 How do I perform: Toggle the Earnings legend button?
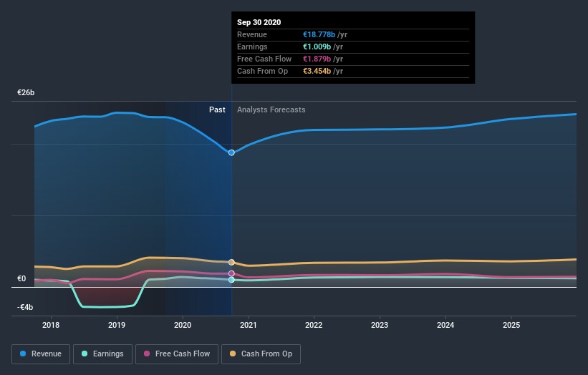pos(102,354)
